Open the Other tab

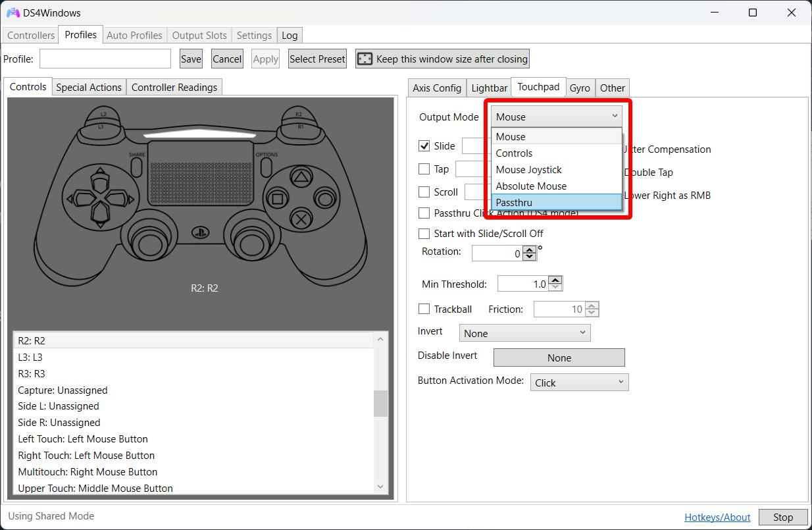(x=613, y=88)
